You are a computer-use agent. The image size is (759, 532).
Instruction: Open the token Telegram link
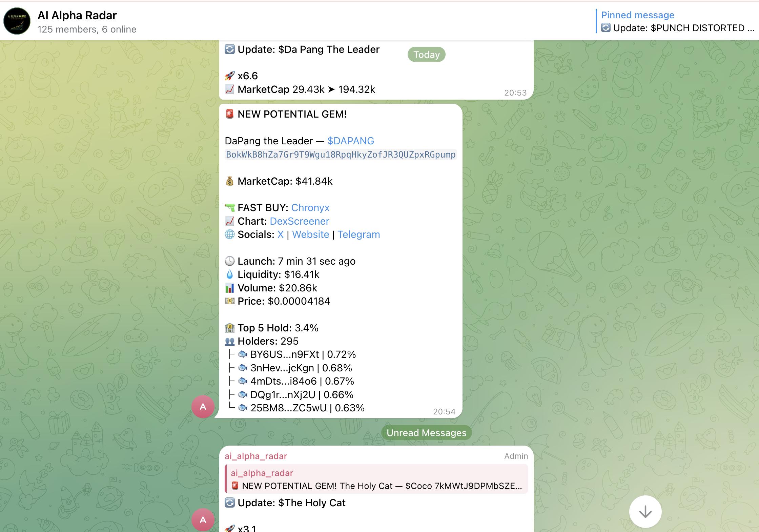[x=358, y=234]
